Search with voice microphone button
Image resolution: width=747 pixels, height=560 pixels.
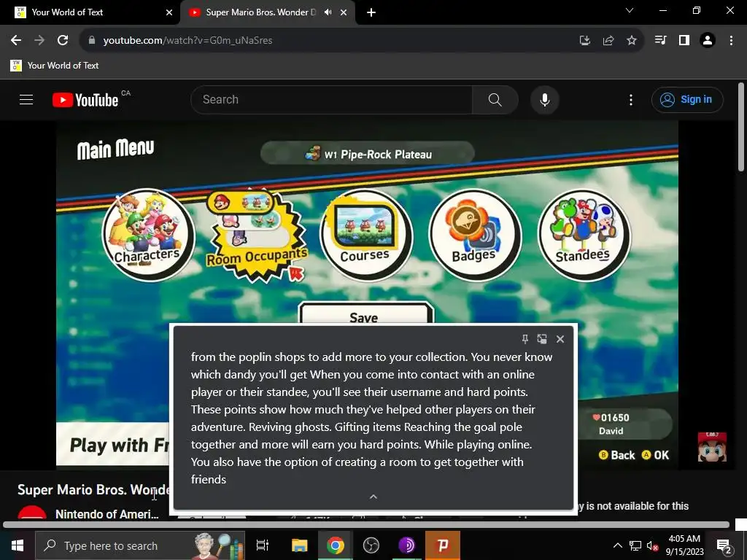545,99
